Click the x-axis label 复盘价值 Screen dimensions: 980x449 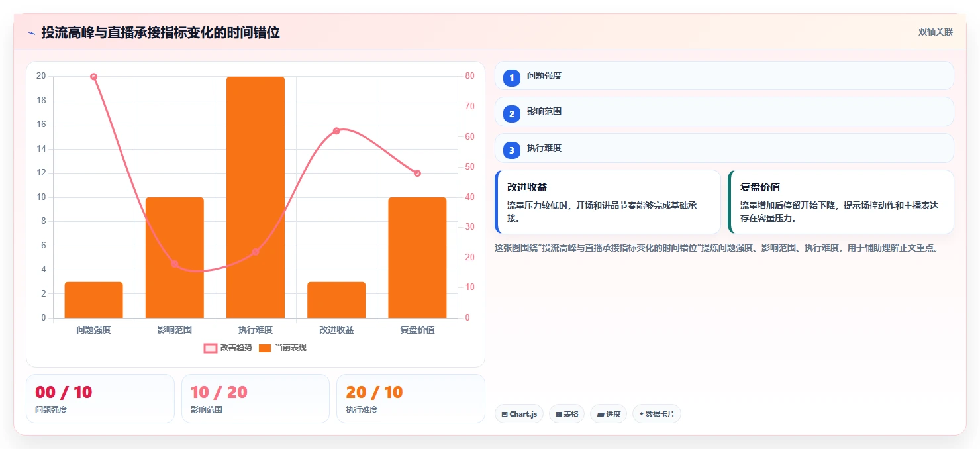coord(417,330)
